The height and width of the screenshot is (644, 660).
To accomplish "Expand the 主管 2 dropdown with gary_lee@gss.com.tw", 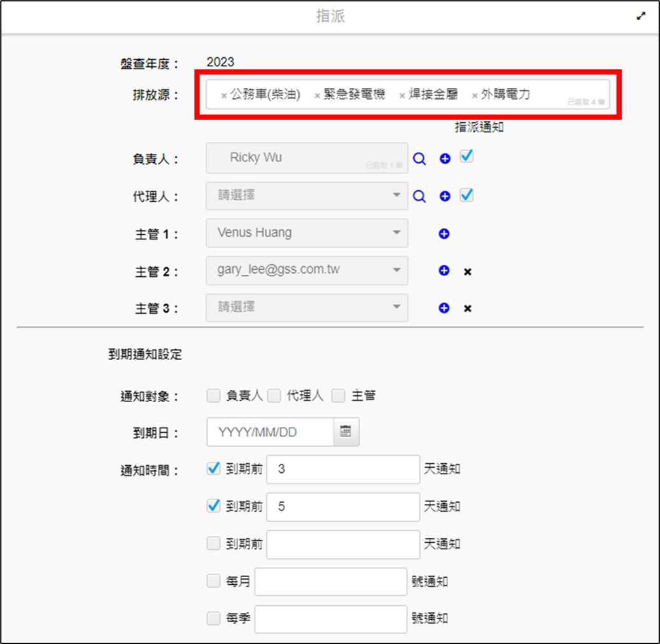I will [307, 270].
